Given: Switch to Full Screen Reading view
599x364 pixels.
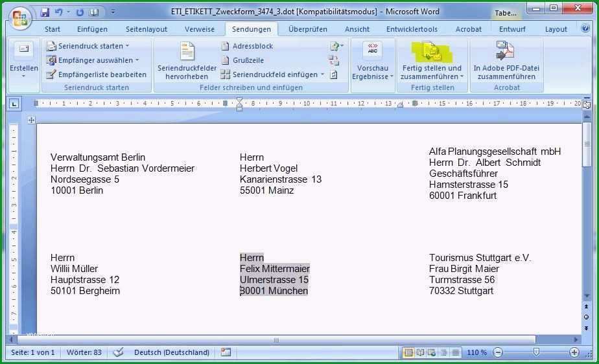Looking at the screenshot, I should [x=420, y=352].
